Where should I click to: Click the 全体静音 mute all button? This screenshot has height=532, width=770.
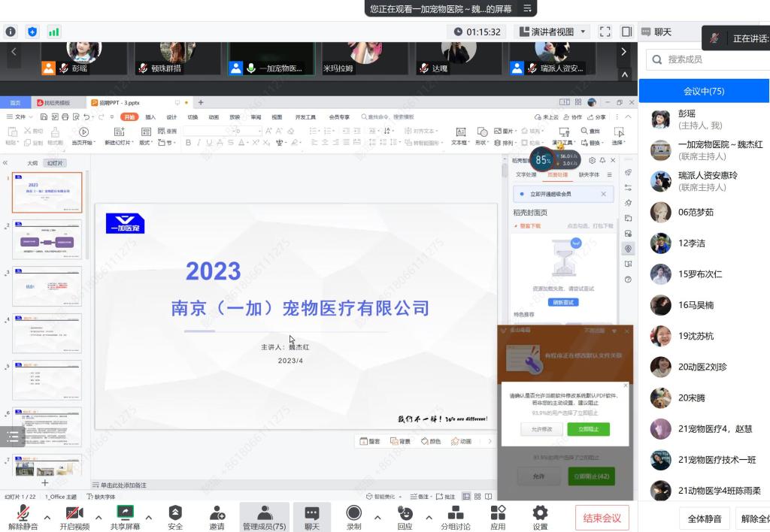[705, 518]
